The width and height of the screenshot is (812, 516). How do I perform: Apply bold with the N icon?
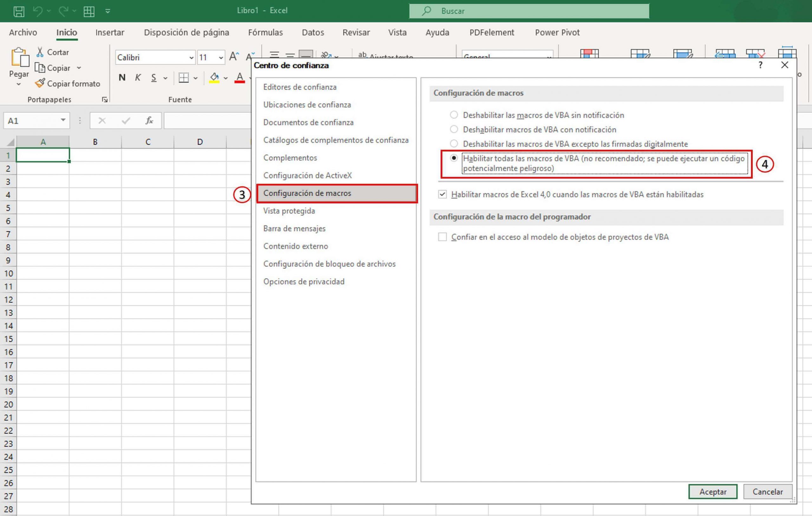tap(122, 78)
